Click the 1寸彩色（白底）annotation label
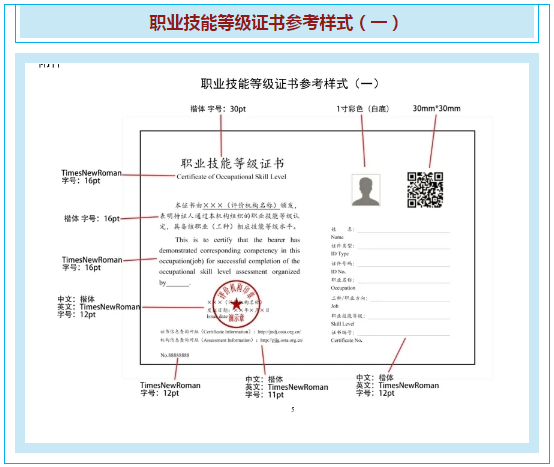The width and height of the screenshot is (554, 467). click(x=363, y=108)
